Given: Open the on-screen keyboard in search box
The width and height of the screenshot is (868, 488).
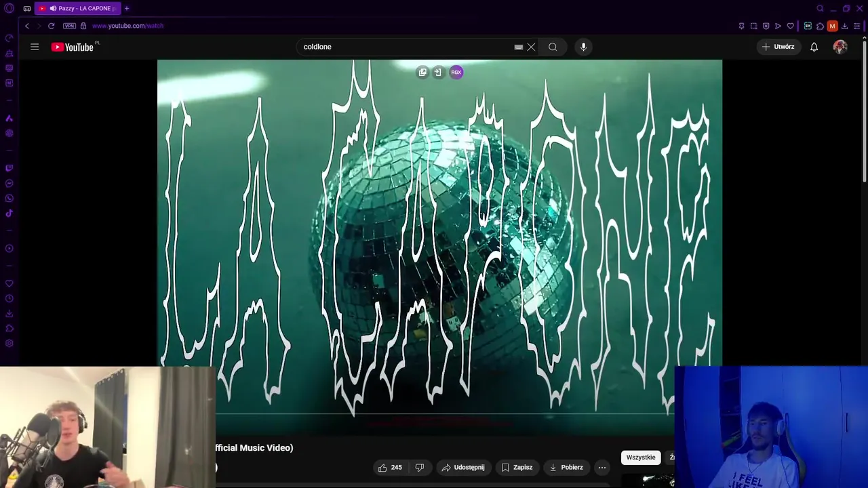Looking at the screenshot, I should pyautogui.click(x=519, y=47).
